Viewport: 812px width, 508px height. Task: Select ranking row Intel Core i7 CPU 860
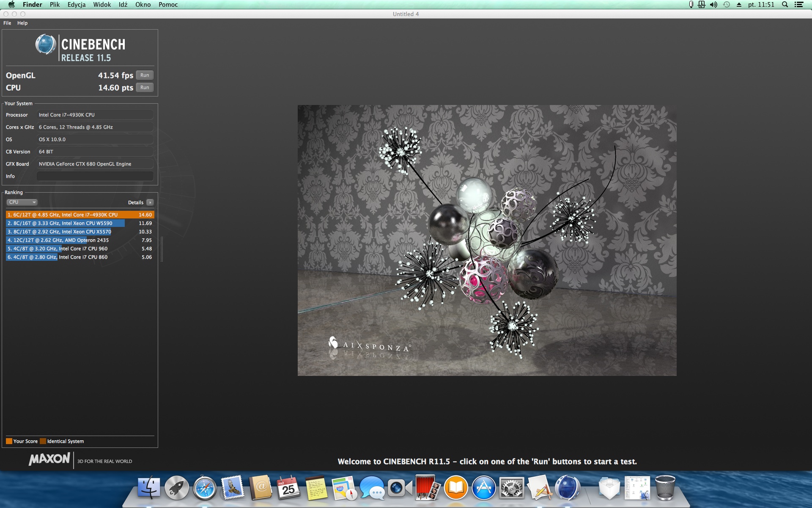point(80,257)
